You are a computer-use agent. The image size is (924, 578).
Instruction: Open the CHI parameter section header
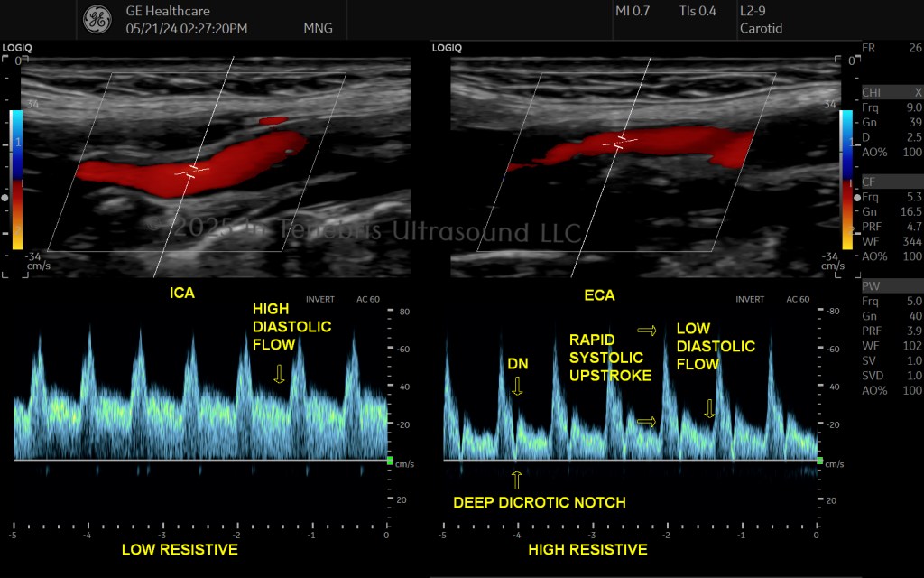(871, 93)
